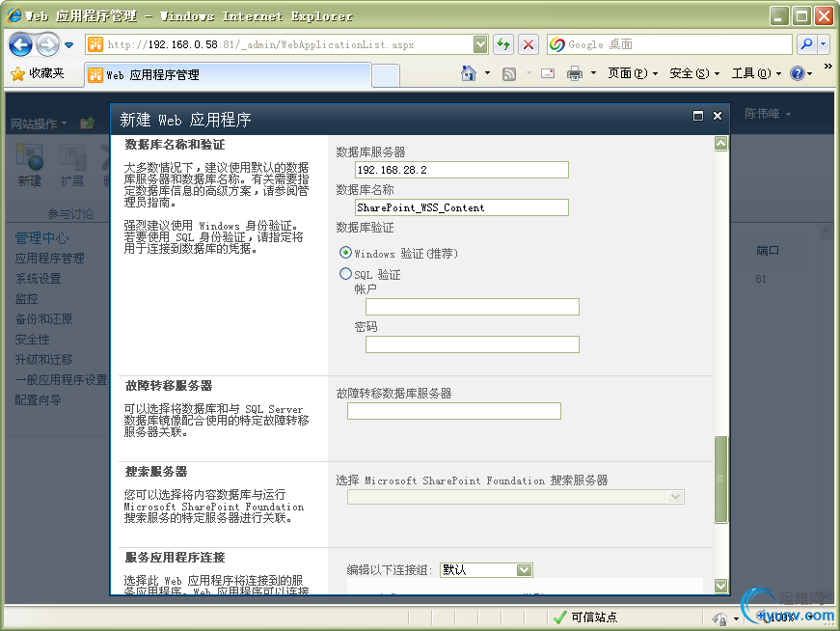Viewport: 840px width, 631px height.
Task: Click the address bar URL field
Action: click(x=279, y=44)
